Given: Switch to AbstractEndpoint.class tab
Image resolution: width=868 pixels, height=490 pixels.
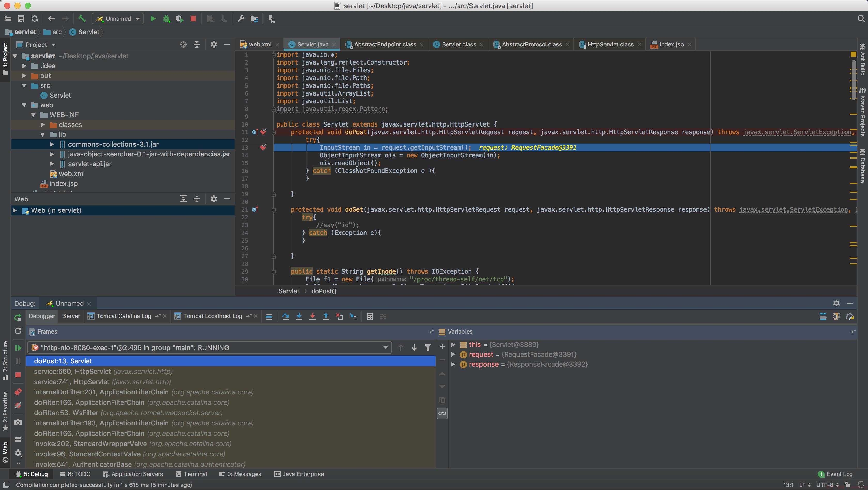Looking at the screenshot, I should pos(385,44).
